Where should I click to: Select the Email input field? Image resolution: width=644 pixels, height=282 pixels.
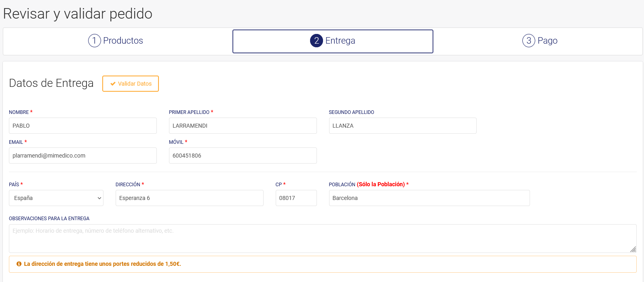82,156
